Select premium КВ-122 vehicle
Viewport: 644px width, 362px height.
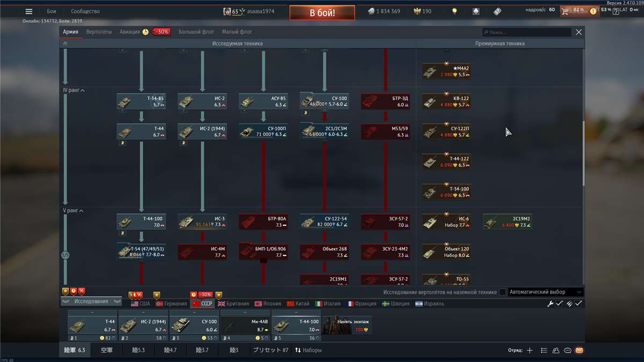coord(447,101)
